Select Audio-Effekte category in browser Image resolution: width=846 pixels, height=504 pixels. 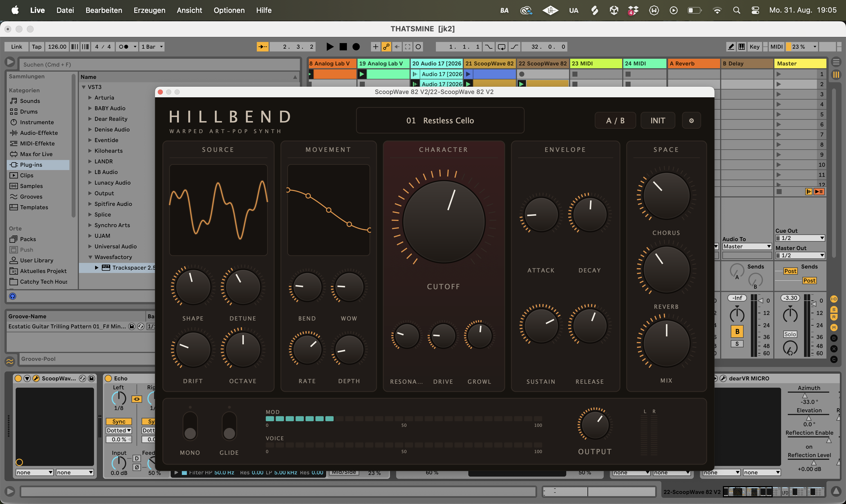[x=39, y=133]
